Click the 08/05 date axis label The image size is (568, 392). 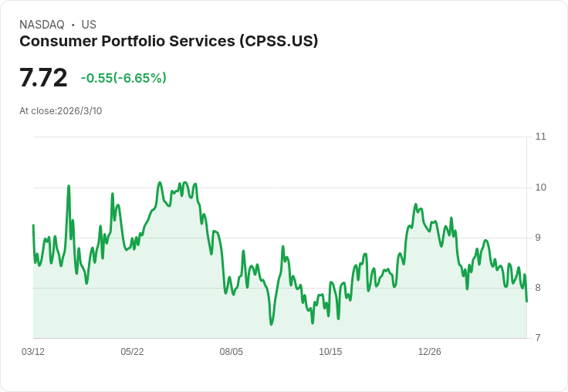coord(231,351)
